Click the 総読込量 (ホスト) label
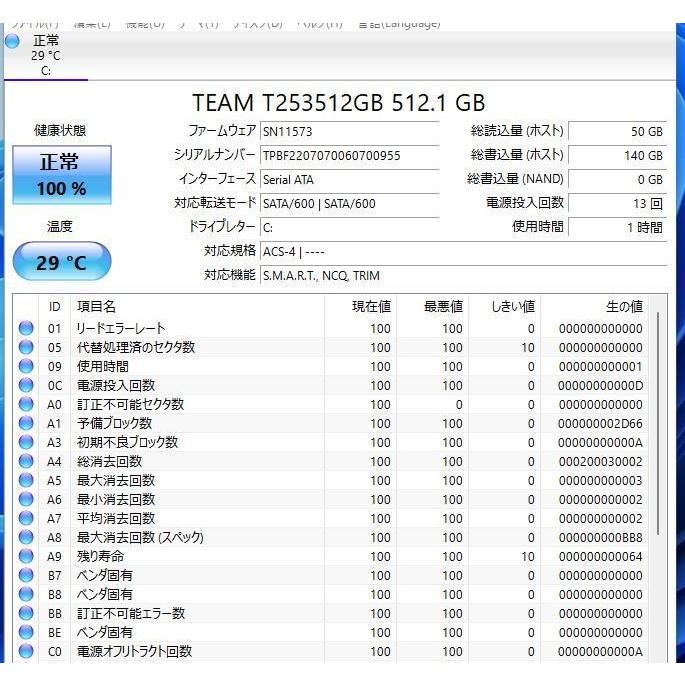The image size is (685, 685). (x=517, y=131)
